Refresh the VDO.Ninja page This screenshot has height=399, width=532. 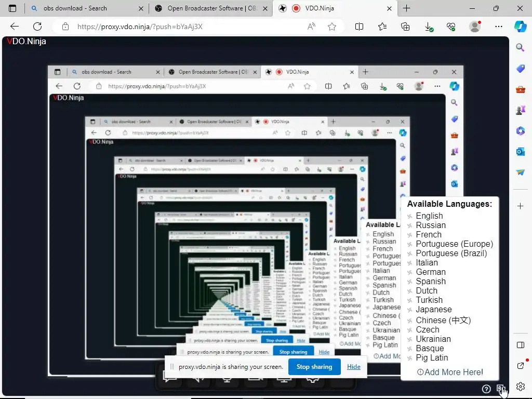point(37,26)
